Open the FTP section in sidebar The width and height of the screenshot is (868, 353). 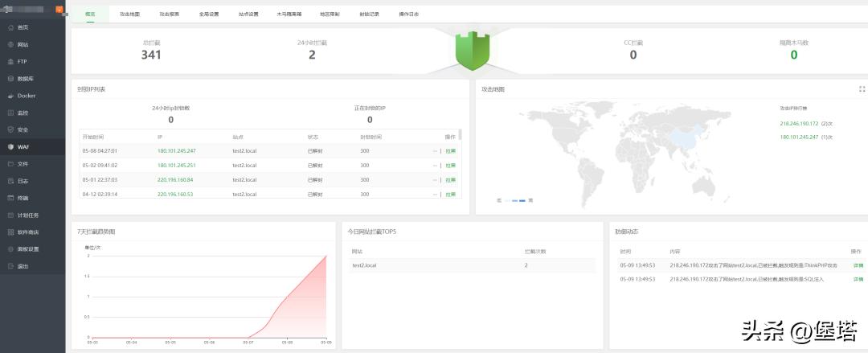22,61
